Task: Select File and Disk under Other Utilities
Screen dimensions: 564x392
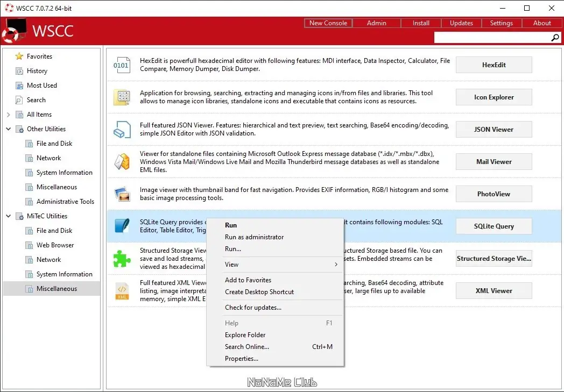Action: (x=54, y=144)
